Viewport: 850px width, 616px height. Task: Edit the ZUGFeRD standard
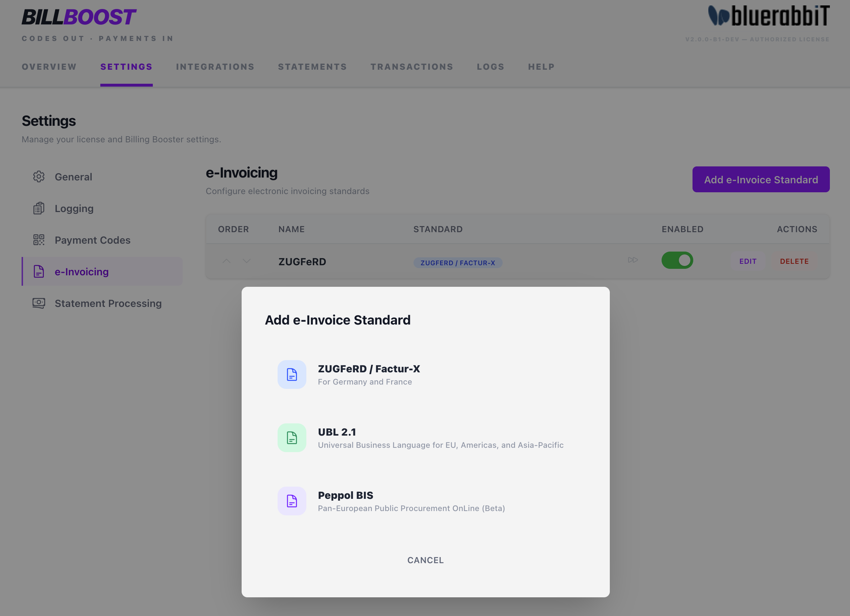coord(748,261)
